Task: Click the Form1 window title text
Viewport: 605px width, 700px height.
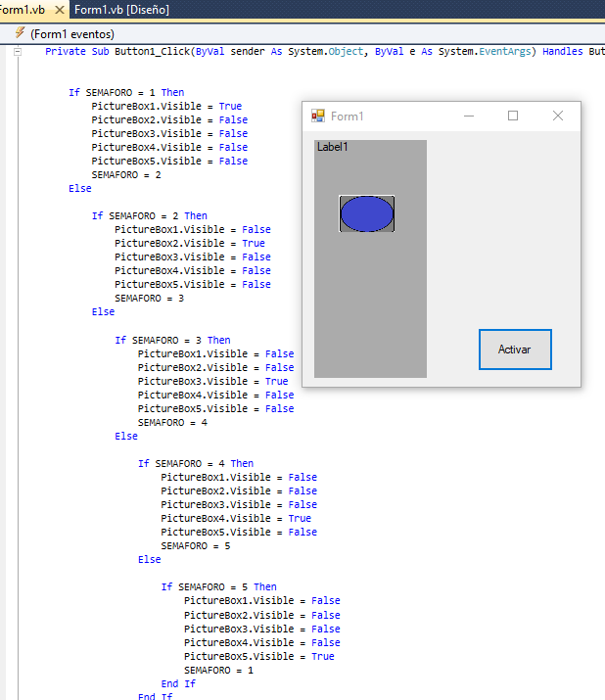Action: tap(347, 117)
